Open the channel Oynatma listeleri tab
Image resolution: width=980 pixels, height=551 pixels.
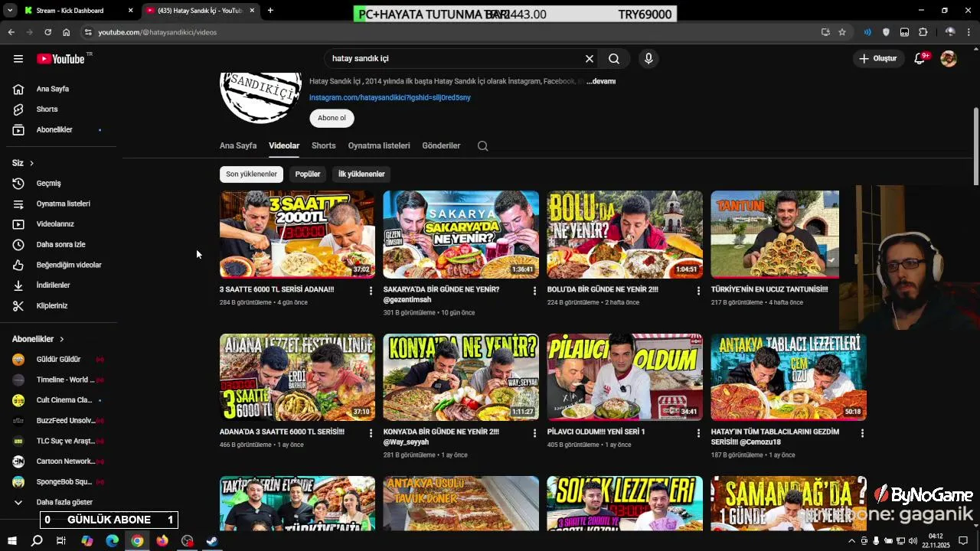(379, 145)
